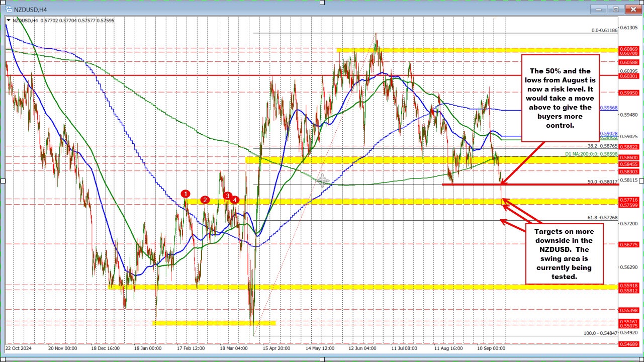Screen dimensions: 644x362
Task: Select red numbered marker 1 on the chart
Action: pos(186,193)
